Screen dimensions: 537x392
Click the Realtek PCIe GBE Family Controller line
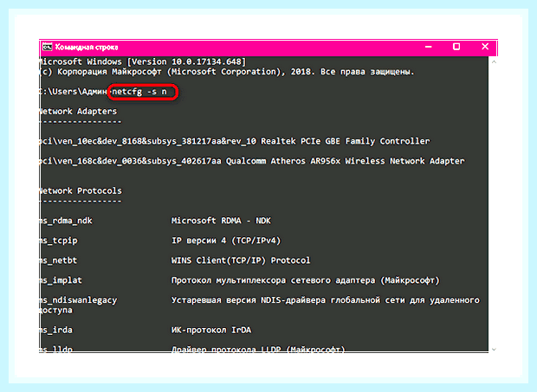click(235, 141)
